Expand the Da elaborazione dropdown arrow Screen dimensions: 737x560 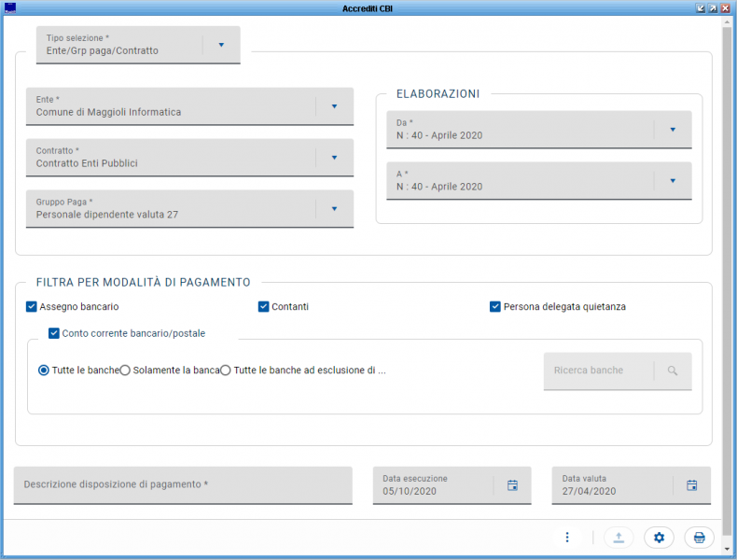click(x=673, y=130)
